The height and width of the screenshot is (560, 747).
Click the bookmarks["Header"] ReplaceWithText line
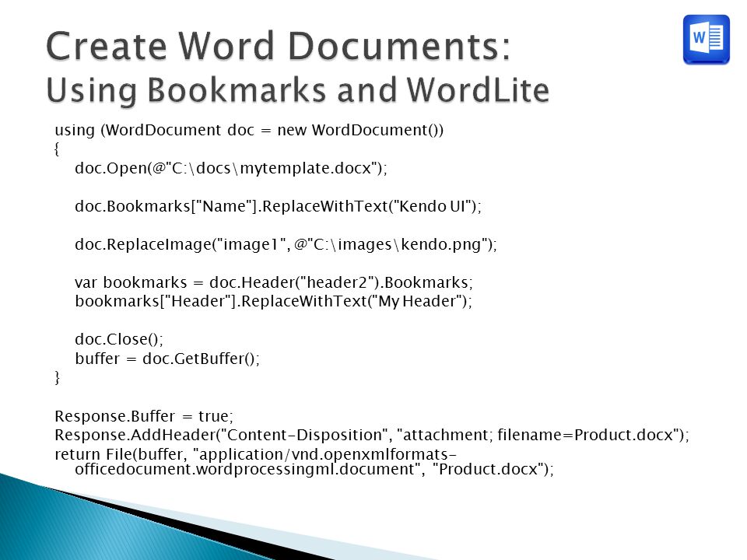click(x=273, y=301)
